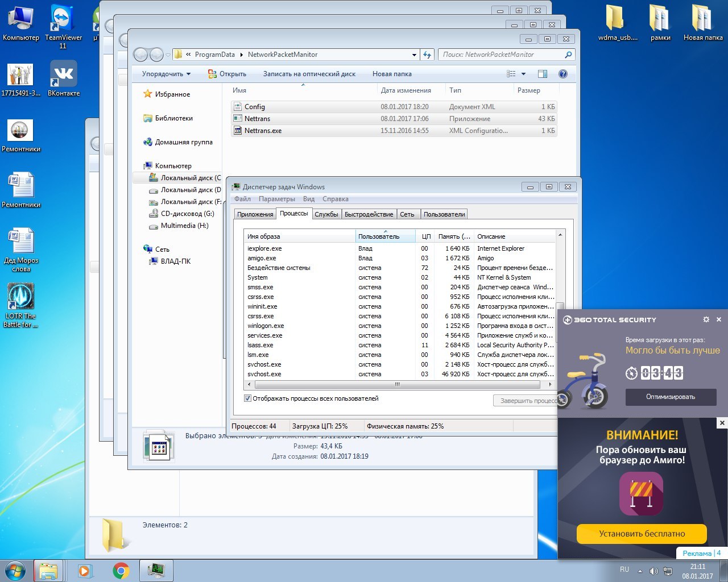Select the Nettrans.exe file row
This screenshot has height=582, width=728.
point(394,131)
